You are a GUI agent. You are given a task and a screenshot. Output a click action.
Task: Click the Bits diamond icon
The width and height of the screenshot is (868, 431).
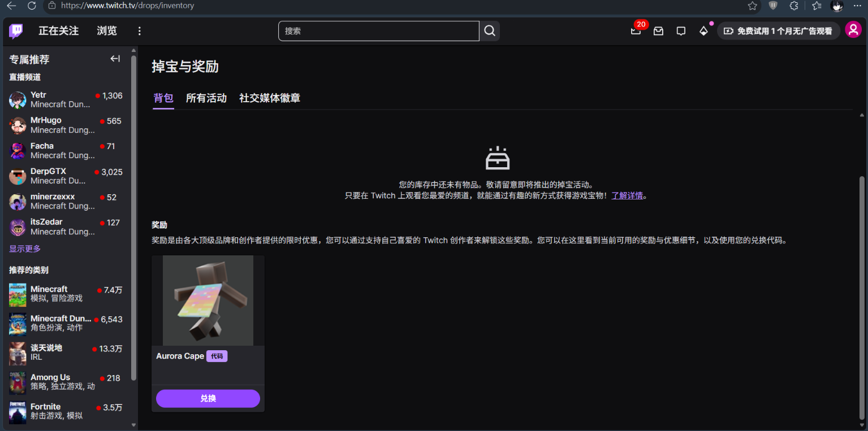703,31
